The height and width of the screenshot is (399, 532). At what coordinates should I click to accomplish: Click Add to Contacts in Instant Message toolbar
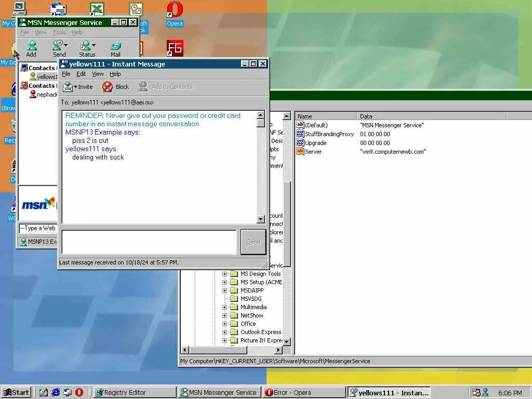(x=166, y=87)
